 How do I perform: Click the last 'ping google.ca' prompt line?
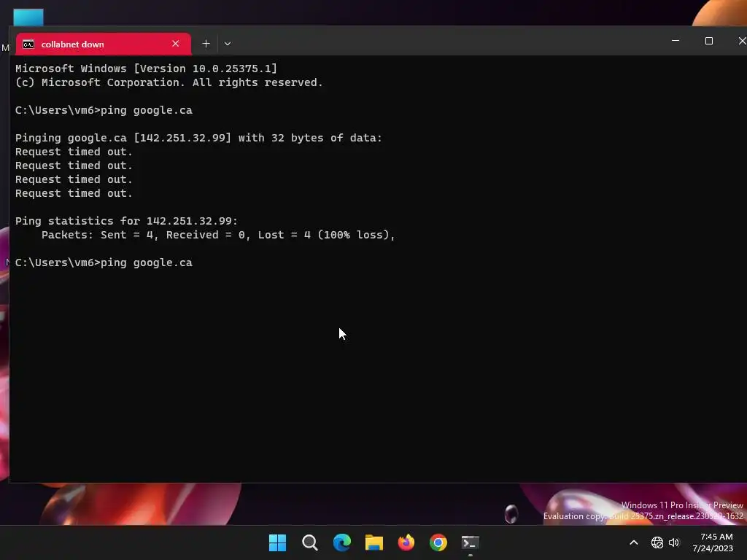coord(104,262)
